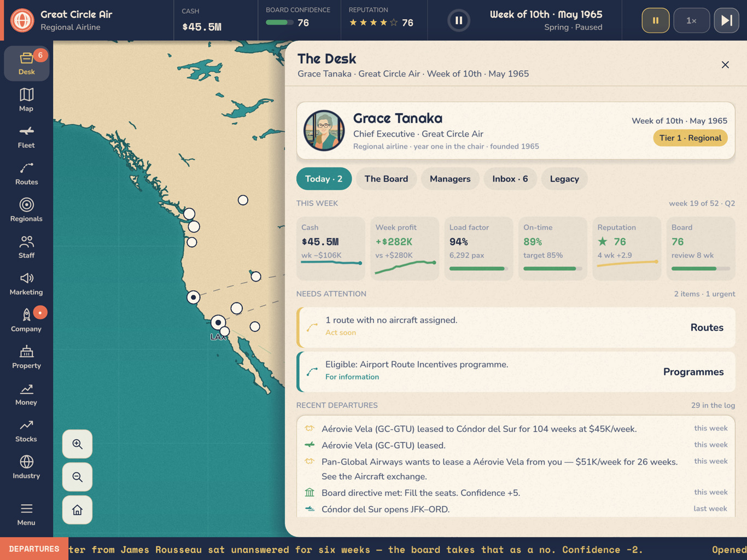Open the Map view
The height and width of the screenshot is (560, 747).
pos(26,100)
